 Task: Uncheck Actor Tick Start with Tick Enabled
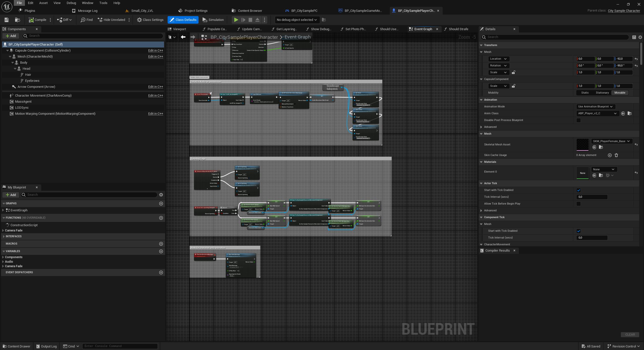click(x=579, y=190)
